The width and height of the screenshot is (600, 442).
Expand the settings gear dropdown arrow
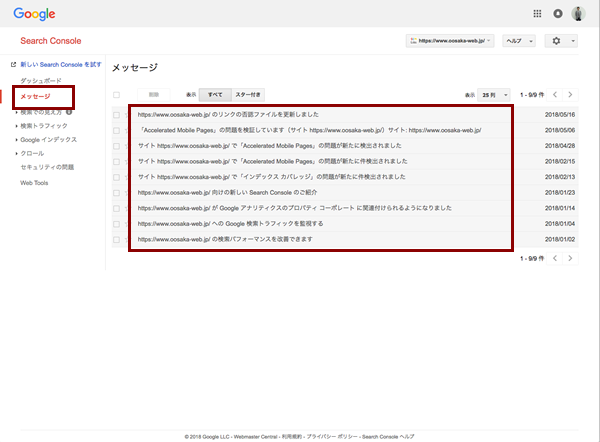tap(573, 41)
